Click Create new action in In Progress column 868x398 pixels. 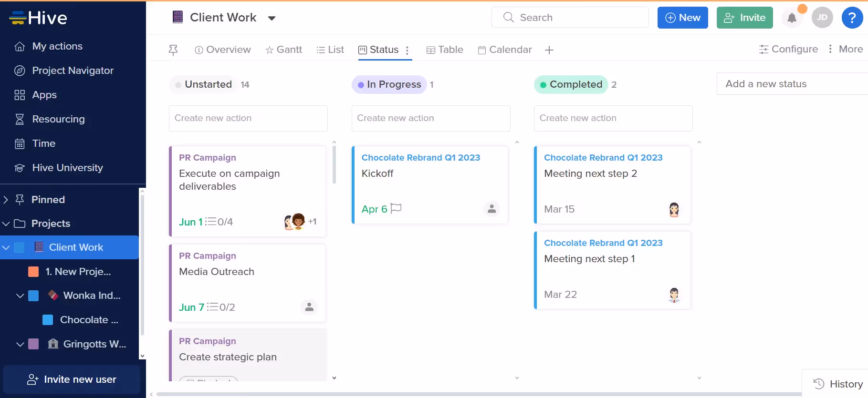pos(431,118)
